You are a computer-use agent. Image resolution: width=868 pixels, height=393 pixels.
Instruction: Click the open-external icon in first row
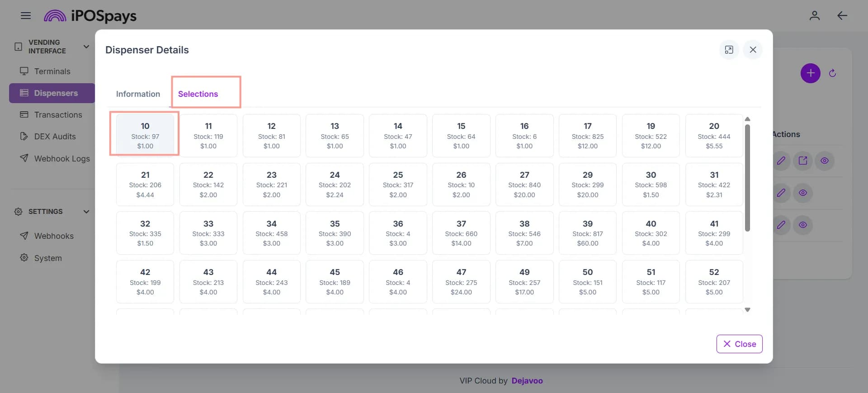click(803, 161)
